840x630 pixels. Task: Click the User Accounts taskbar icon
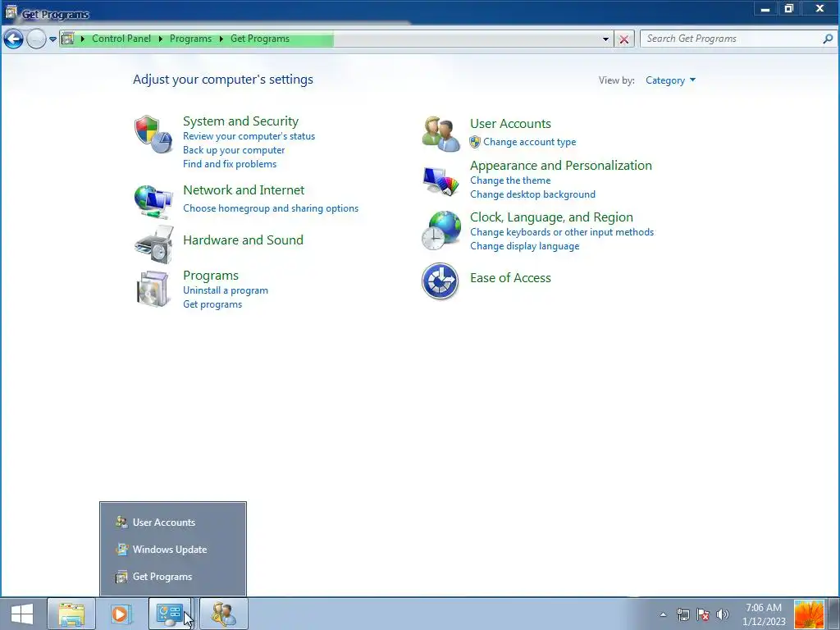pyautogui.click(x=224, y=614)
